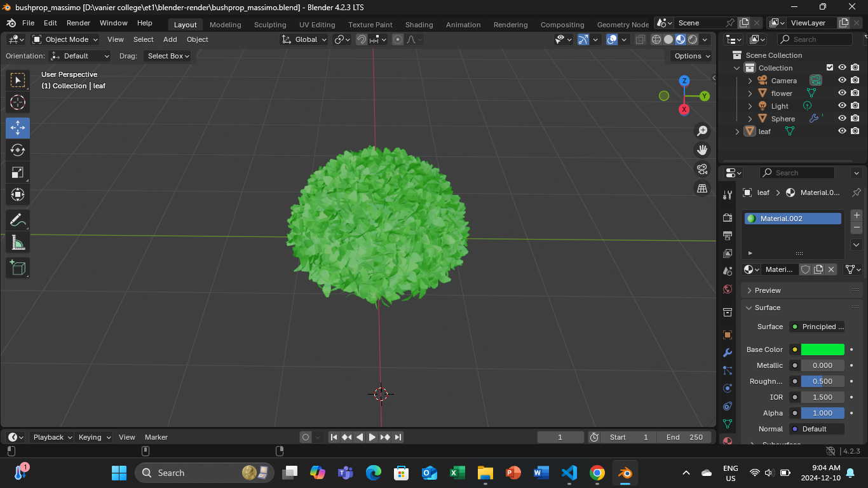This screenshot has width=868, height=488.
Task: Click the Options button in viewport
Action: [x=692, y=56]
